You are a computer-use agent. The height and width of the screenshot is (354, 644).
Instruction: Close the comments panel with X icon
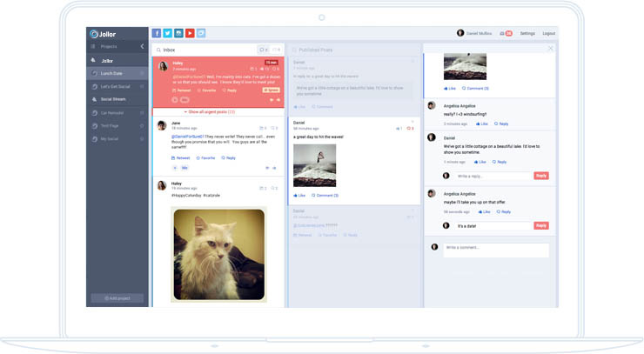click(x=550, y=49)
